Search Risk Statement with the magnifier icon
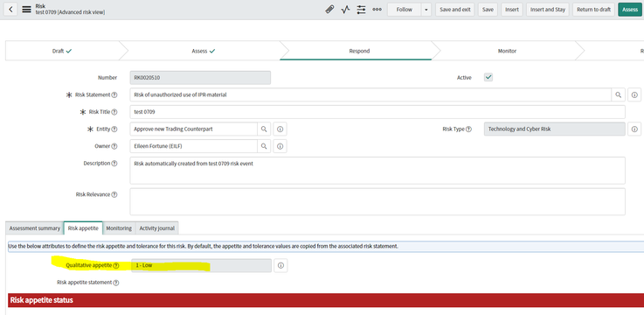The width and height of the screenshot is (644, 315). click(618, 94)
